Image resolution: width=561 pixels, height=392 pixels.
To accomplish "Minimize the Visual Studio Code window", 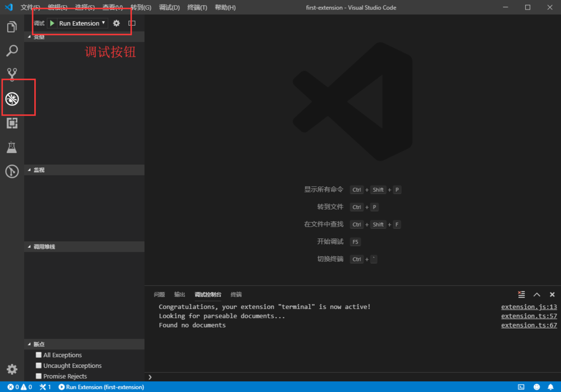I will [505, 7].
